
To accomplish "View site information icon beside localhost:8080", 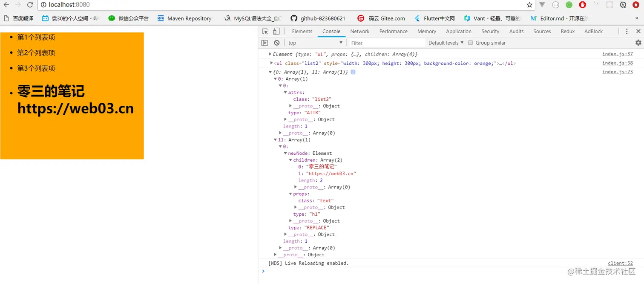I will click(x=43, y=5).
